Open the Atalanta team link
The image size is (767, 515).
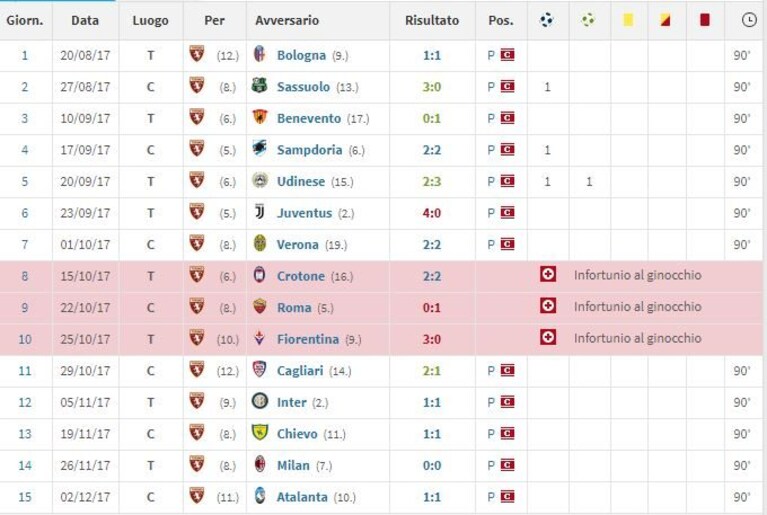point(302,497)
